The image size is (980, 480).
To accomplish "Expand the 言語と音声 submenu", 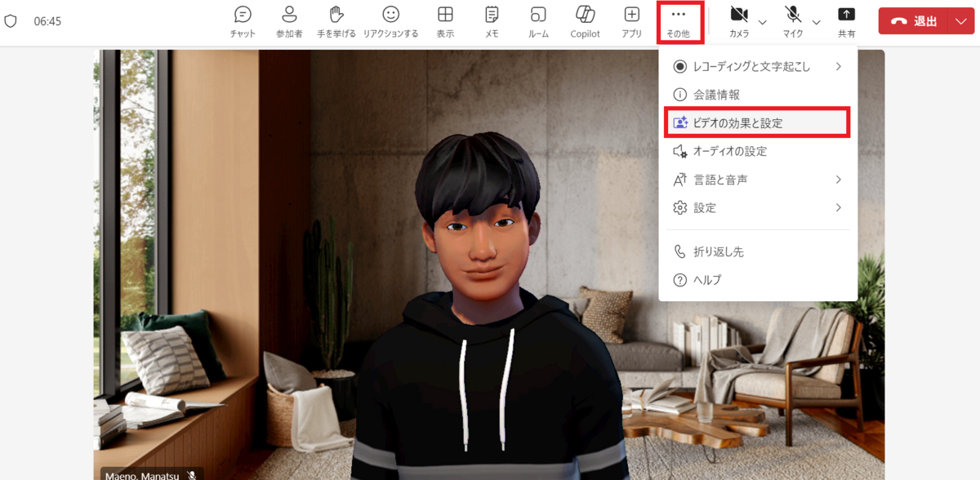I will click(x=758, y=180).
